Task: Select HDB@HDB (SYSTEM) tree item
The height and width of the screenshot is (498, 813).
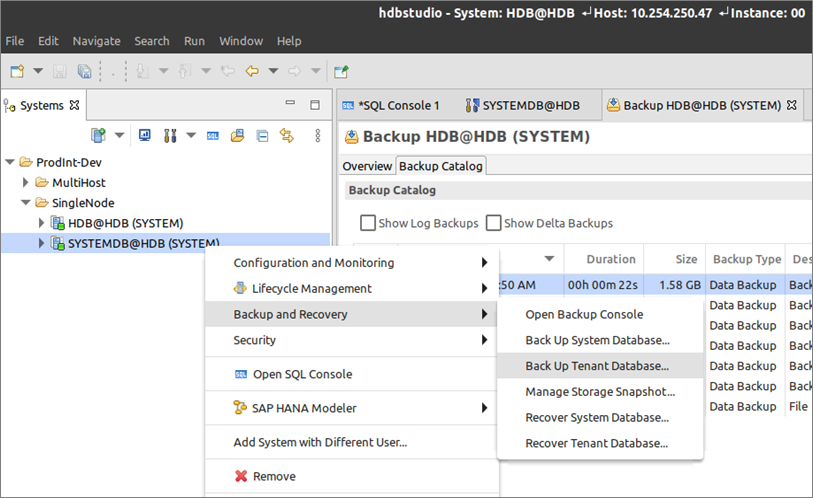Action: [x=125, y=223]
